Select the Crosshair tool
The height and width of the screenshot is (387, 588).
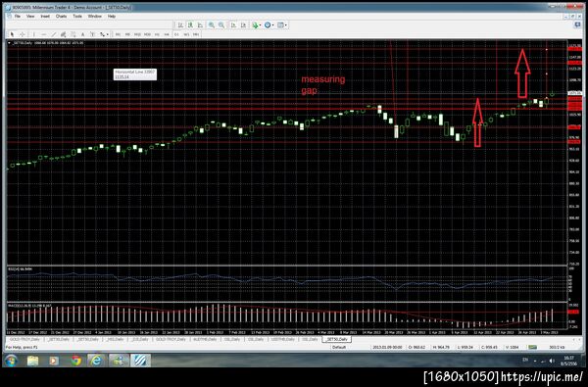point(23,34)
